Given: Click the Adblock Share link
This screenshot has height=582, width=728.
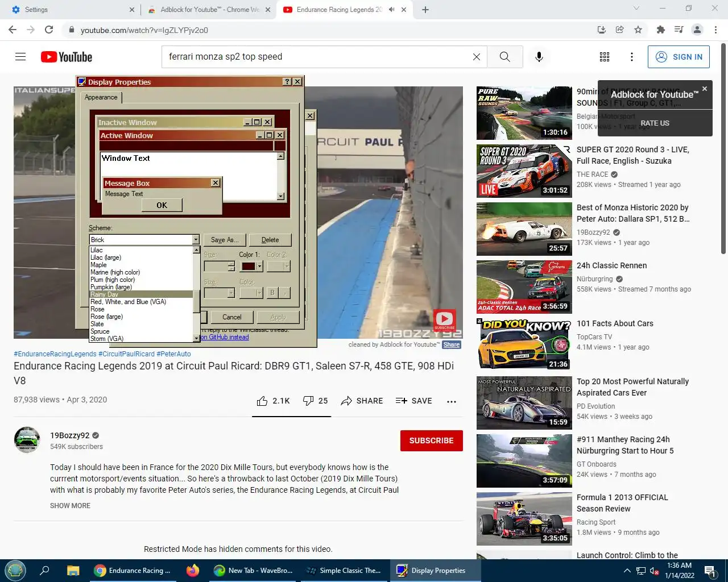Looking at the screenshot, I should pos(452,344).
